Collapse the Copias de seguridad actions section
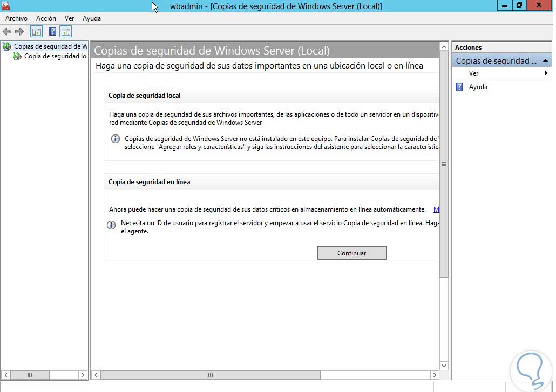 pos(545,60)
